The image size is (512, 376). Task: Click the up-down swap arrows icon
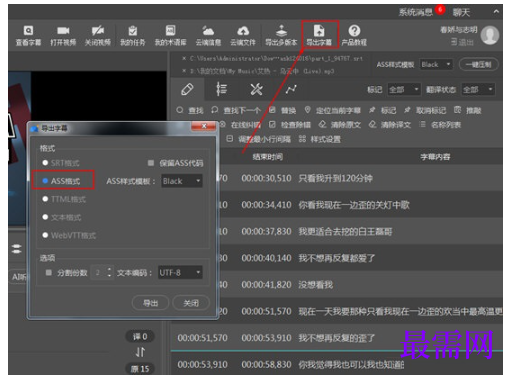tap(140, 352)
